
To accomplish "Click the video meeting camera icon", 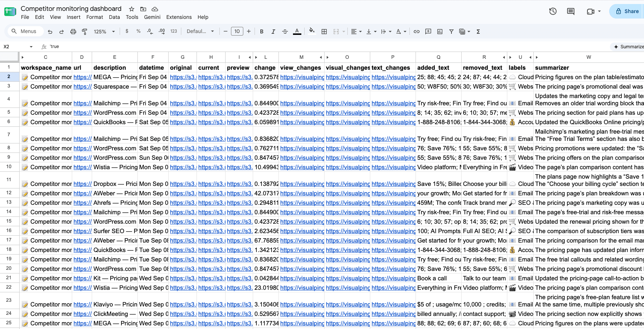I will (590, 11).
